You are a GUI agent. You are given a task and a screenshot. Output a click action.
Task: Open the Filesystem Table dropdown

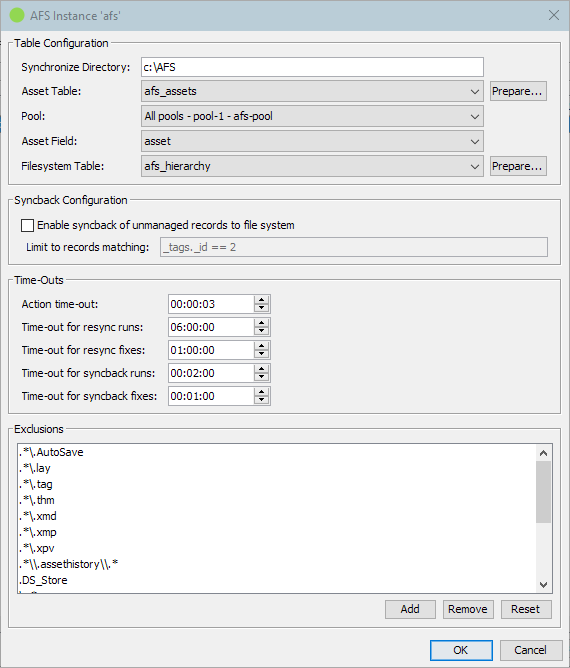click(312, 166)
